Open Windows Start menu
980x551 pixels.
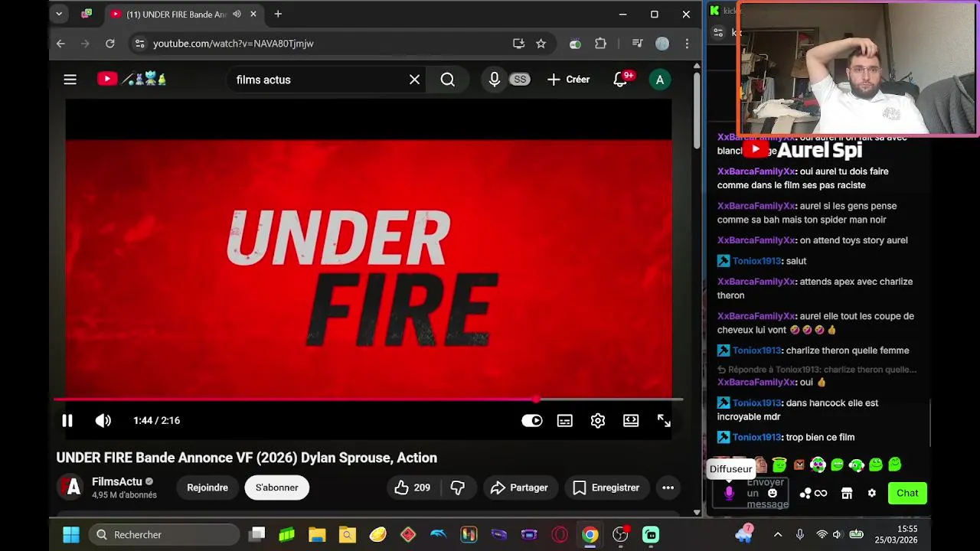click(x=70, y=534)
